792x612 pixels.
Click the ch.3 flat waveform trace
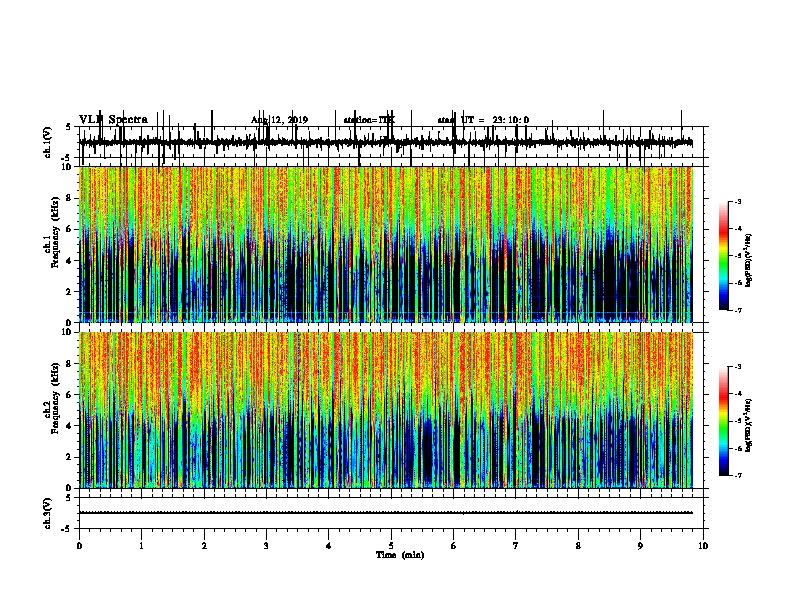(386, 513)
